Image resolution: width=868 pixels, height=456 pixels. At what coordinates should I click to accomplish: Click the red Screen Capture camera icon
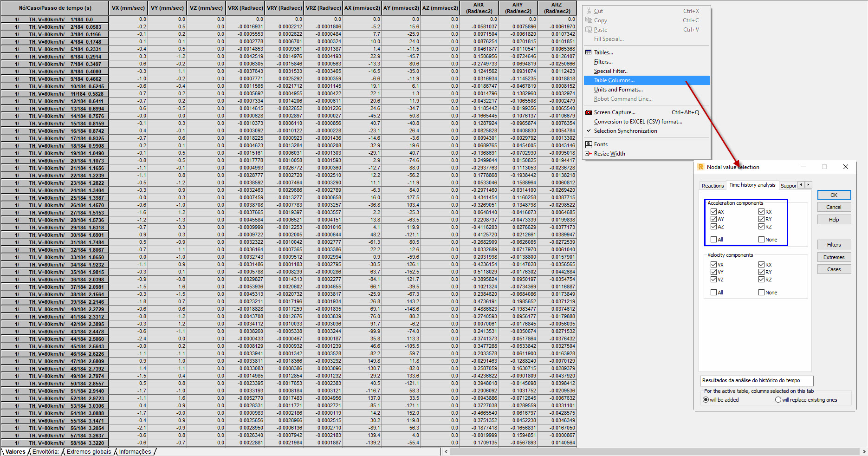click(588, 112)
